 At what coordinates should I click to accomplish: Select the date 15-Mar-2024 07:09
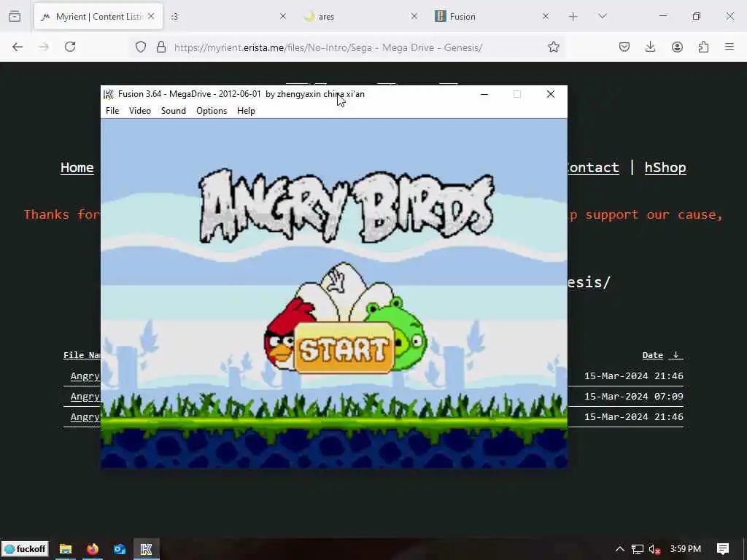tap(634, 397)
